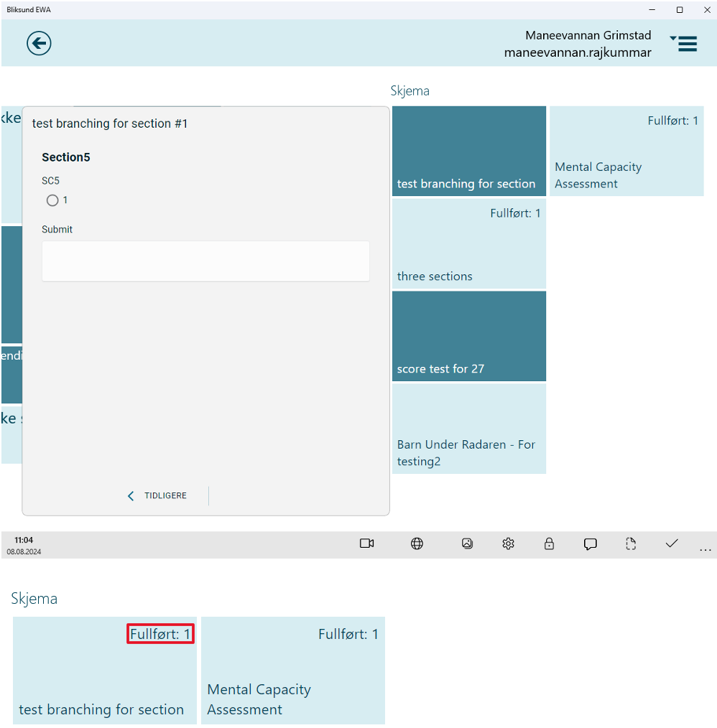Click the Submit text input field
The height and width of the screenshot is (728, 717).
(205, 261)
